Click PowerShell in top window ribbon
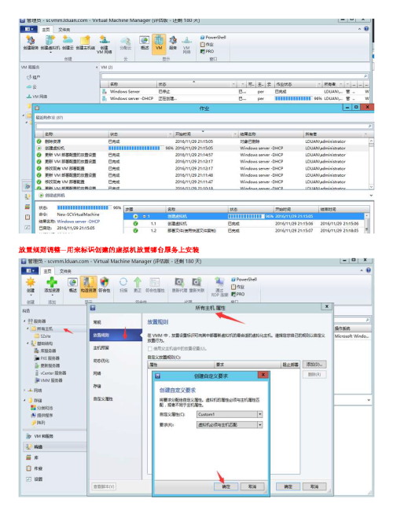Screen dimensions: 393x532 pyautogui.click(x=213, y=37)
